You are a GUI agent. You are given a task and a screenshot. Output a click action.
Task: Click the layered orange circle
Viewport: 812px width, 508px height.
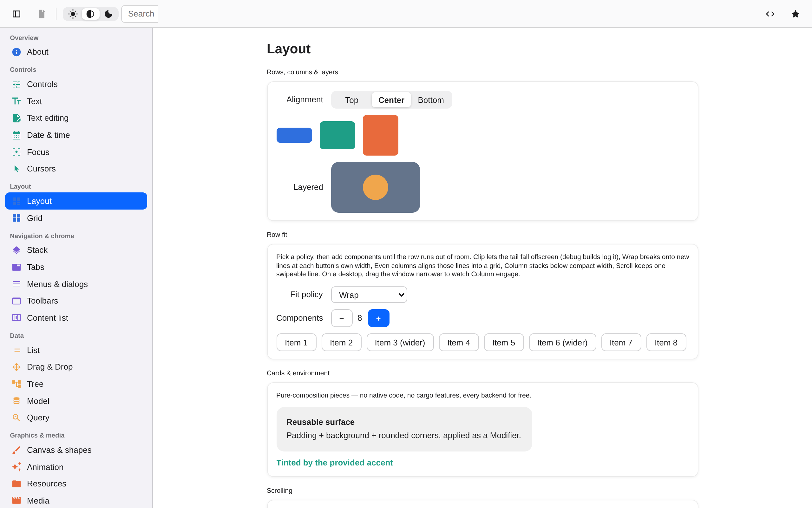[x=376, y=187]
